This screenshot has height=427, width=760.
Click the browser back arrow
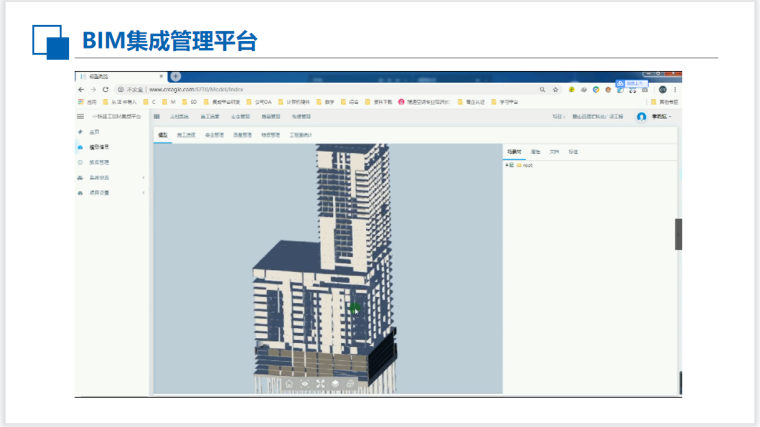point(81,89)
